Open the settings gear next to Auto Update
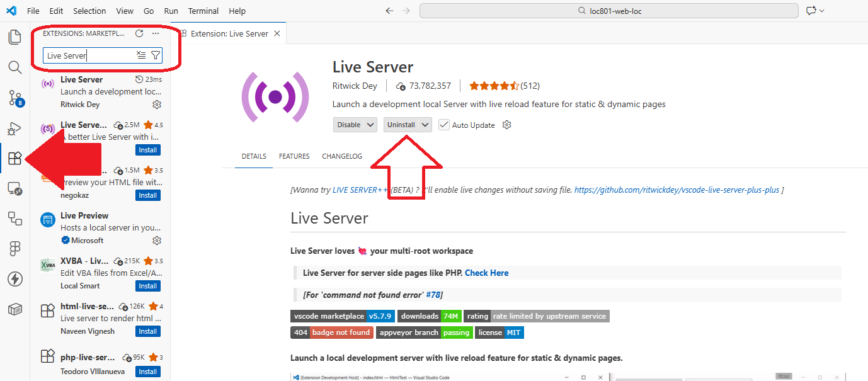Viewport: 868px width, 381px height. pyautogui.click(x=506, y=125)
